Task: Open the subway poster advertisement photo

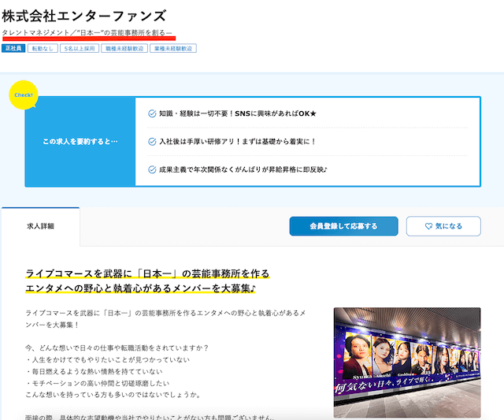Action: (407, 362)
